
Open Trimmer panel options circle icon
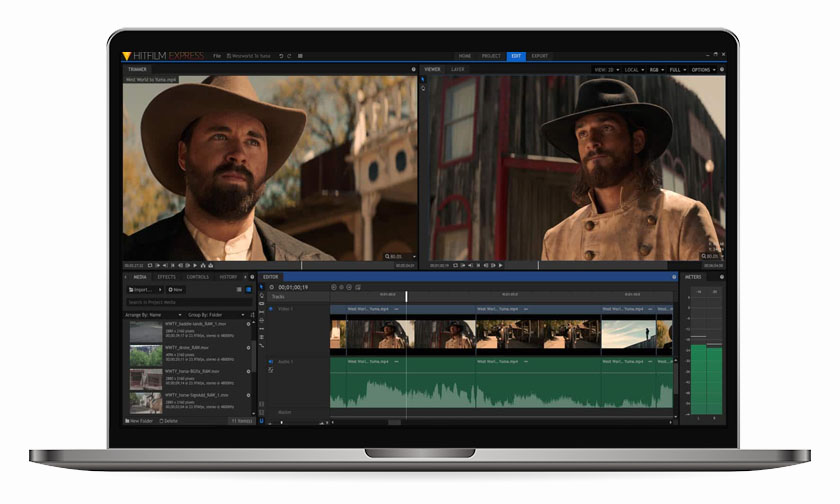414,69
